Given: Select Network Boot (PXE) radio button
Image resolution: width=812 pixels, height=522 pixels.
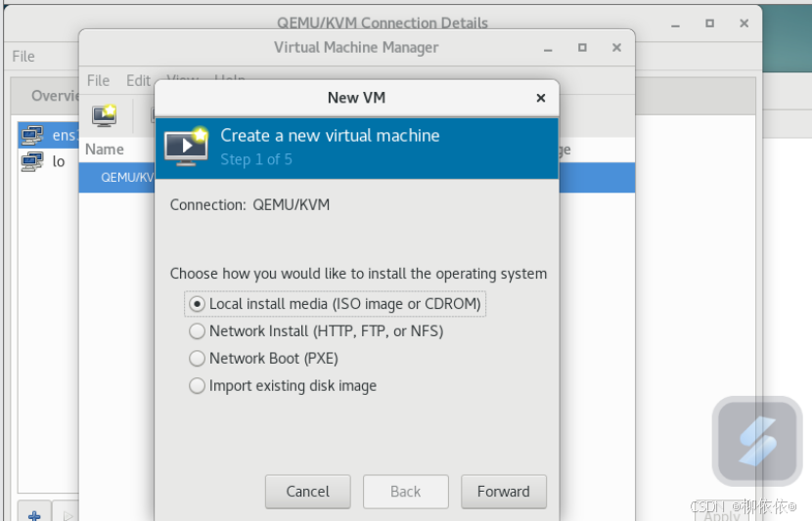Looking at the screenshot, I should click(198, 359).
